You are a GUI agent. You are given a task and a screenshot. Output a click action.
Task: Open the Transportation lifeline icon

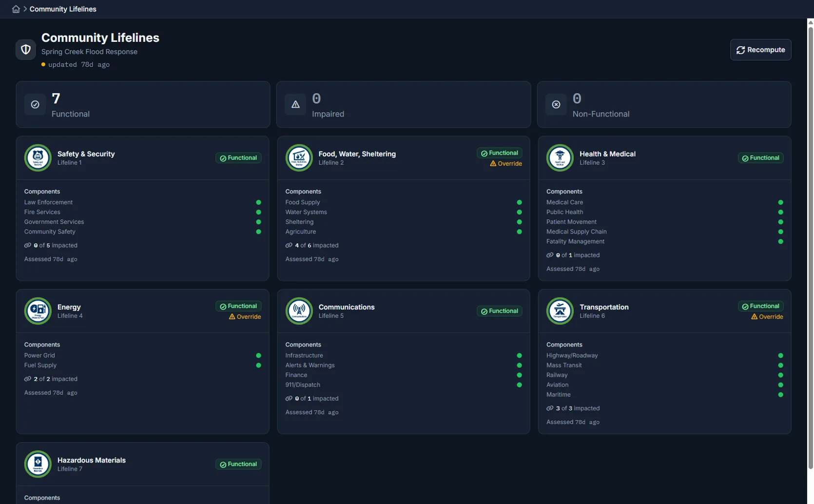560,311
